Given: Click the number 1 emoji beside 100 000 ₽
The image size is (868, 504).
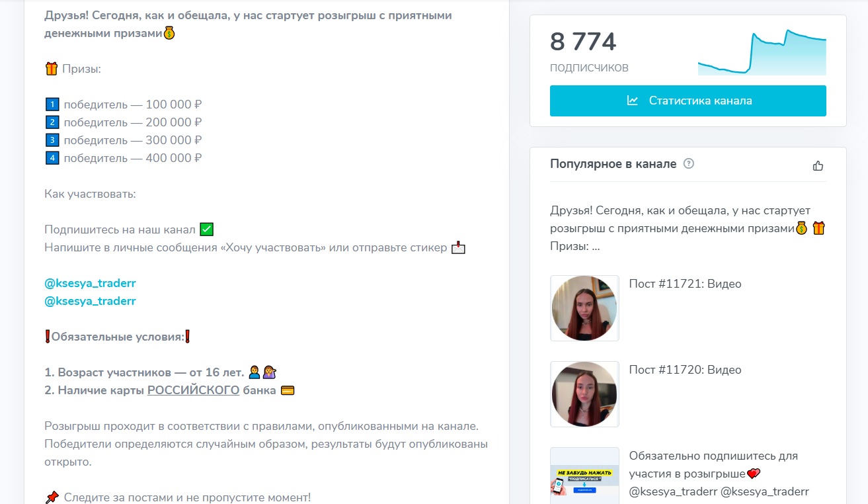Looking at the screenshot, I should click(x=52, y=105).
